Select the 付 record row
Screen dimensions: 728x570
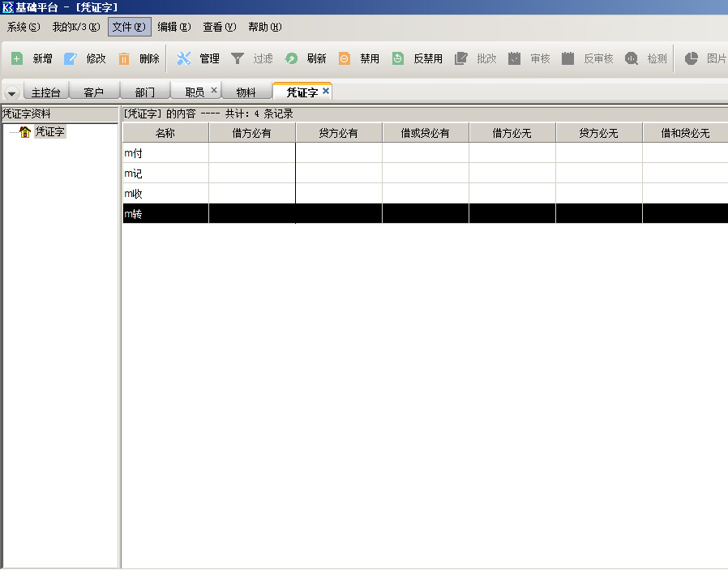(x=165, y=152)
